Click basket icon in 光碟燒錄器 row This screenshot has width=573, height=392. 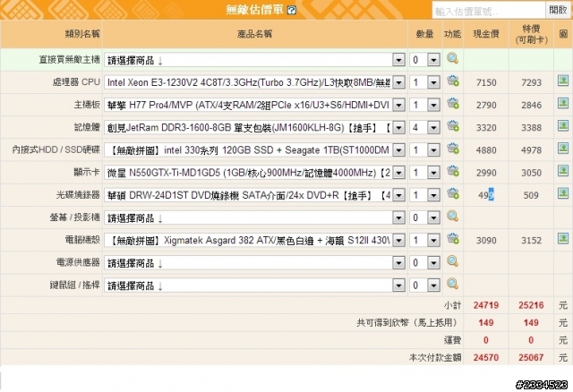pyautogui.click(x=453, y=193)
